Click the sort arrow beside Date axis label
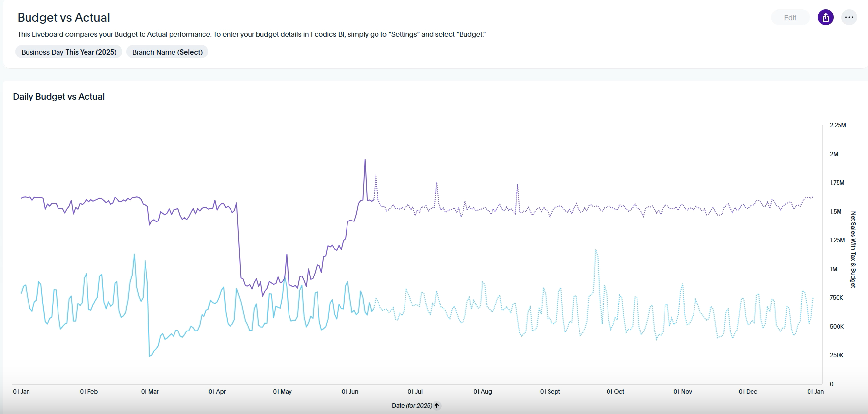The height and width of the screenshot is (414, 868). (437, 406)
